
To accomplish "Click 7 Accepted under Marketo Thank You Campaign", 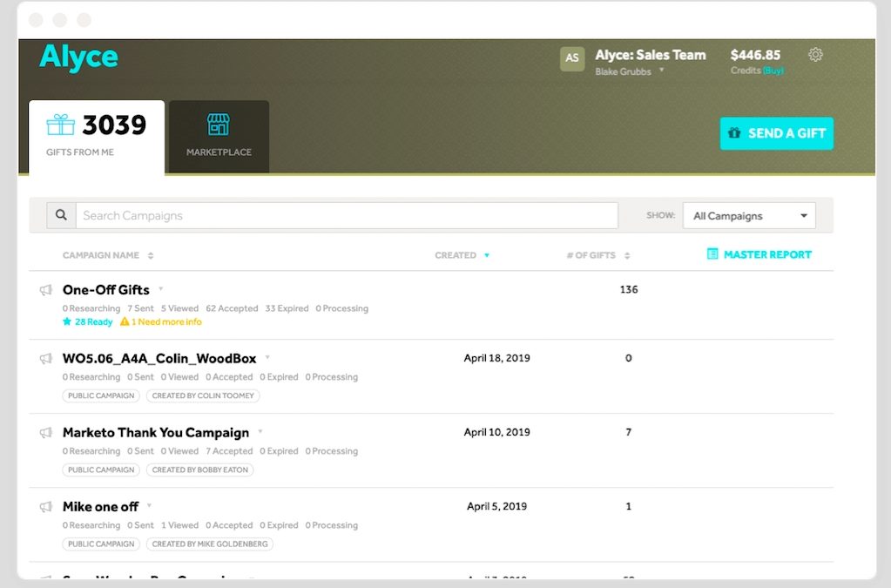I will 229,451.
